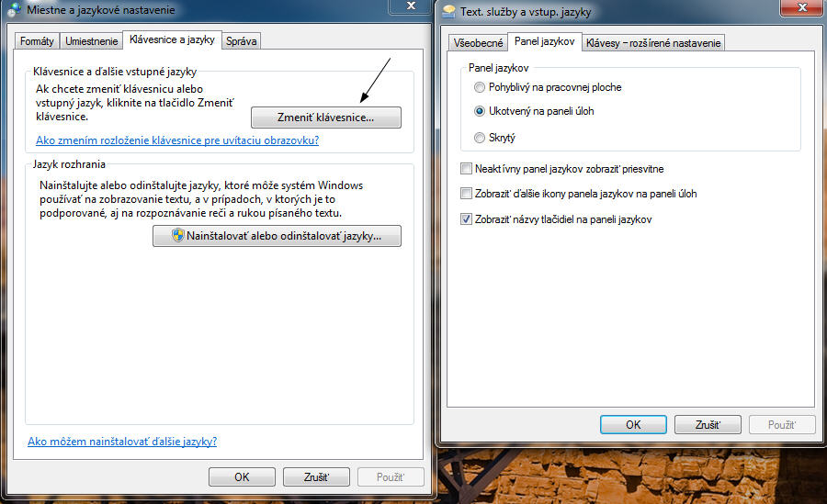Switch to the Všeobecné tab
The width and height of the screenshot is (827, 504).
coord(478,43)
